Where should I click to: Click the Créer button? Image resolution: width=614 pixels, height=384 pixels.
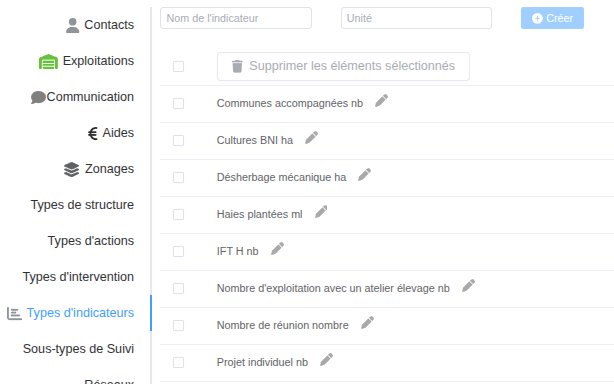pyautogui.click(x=552, y=18)
